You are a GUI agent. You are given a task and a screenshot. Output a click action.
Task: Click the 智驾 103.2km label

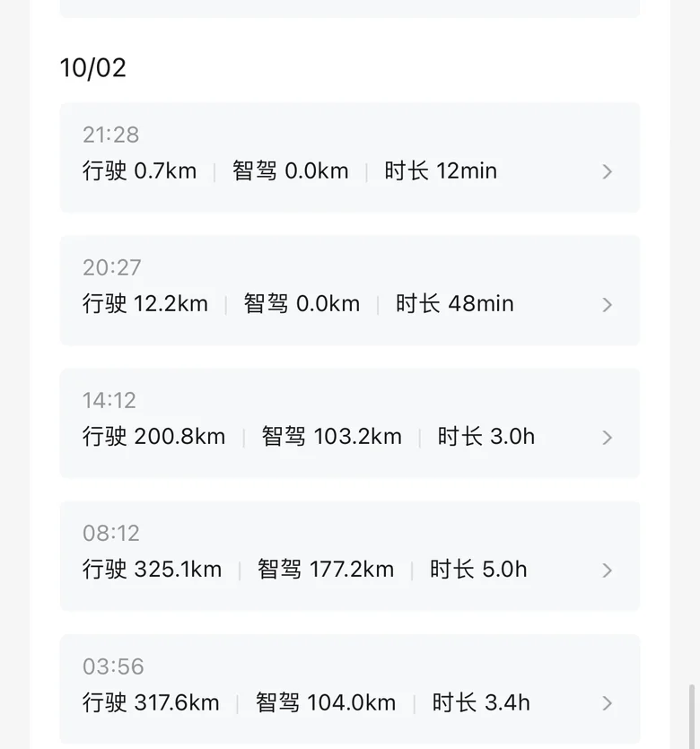tap(331, 437)
